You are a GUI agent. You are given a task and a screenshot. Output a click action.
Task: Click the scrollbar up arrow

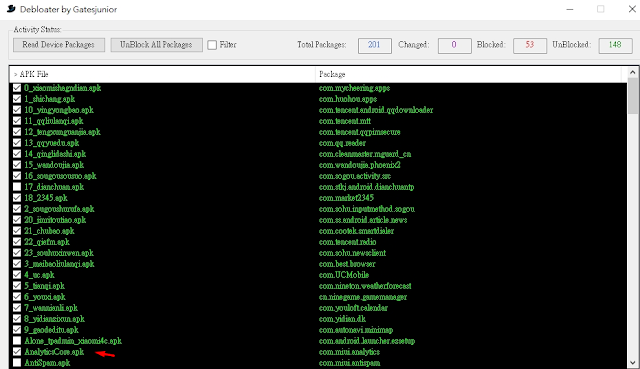633,72
